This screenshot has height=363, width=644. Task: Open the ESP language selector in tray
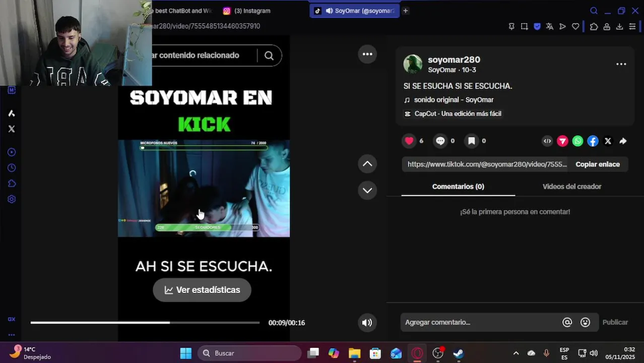564,353
